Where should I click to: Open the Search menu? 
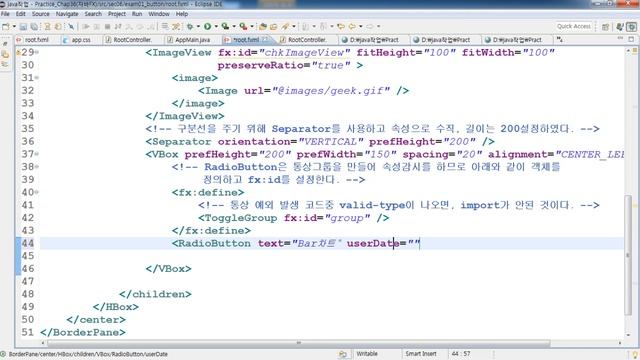point(93,14)
